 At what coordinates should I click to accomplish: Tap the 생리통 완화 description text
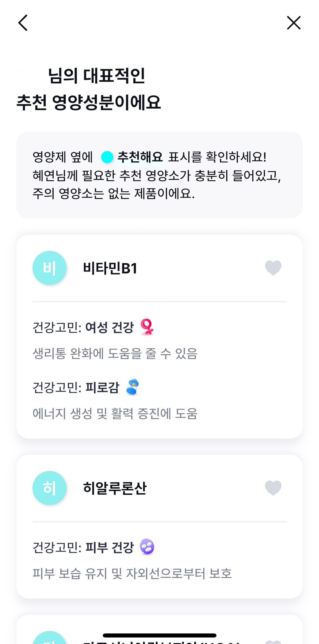[115, 353]
